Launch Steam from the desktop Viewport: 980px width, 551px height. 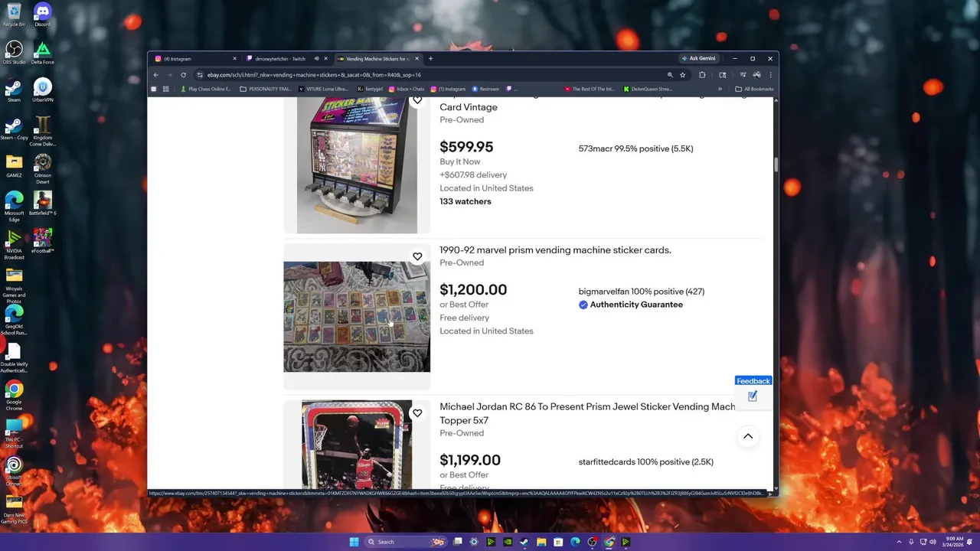point(14,90)
